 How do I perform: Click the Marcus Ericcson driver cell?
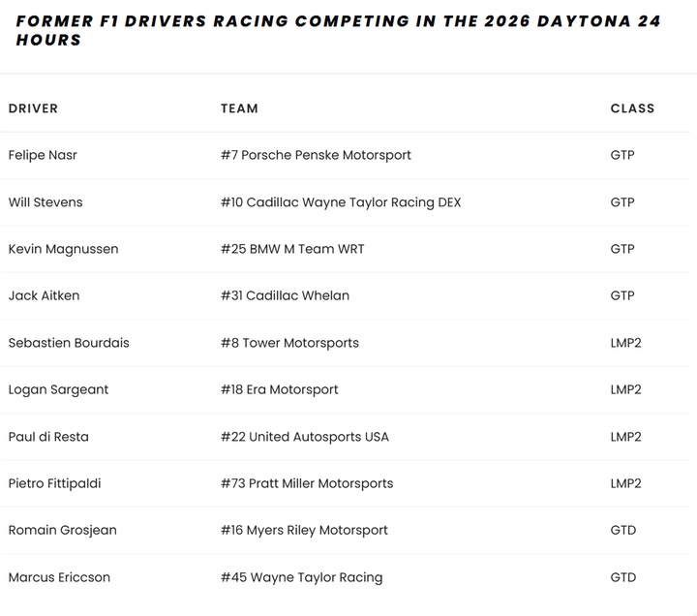(x=59, y=577)
